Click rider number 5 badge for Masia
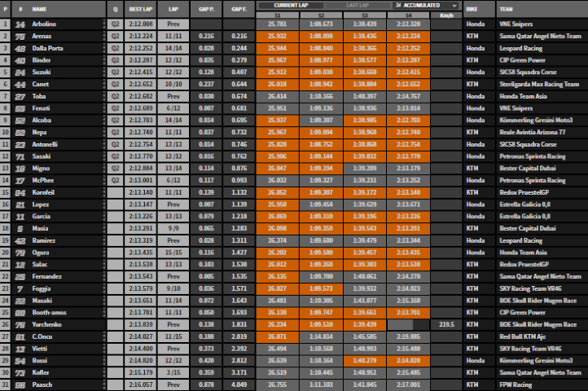 20,229
